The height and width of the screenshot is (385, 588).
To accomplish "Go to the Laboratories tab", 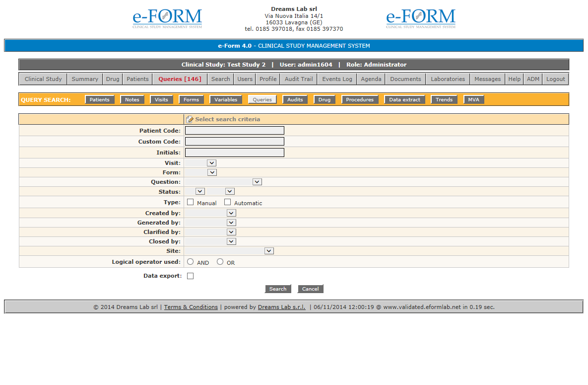I will coord(448,79).
